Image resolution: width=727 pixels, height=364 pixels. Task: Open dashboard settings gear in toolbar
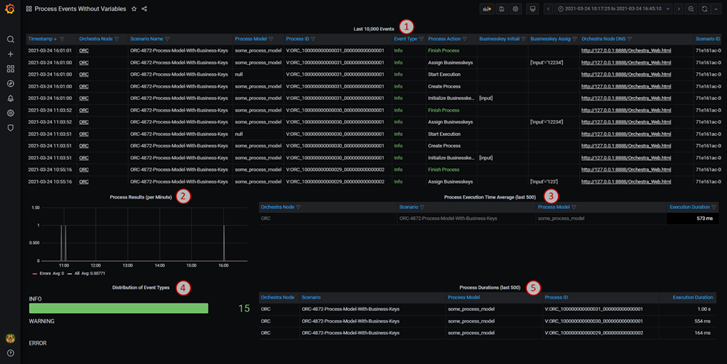coord(515,9)
